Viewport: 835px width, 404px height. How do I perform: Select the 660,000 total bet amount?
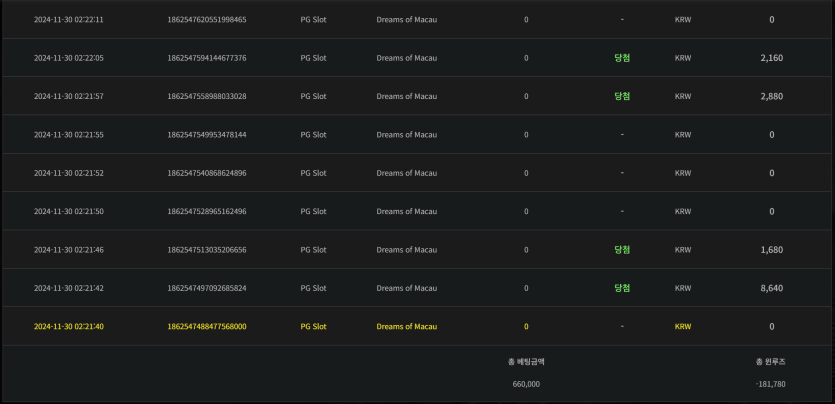[526, 383]
